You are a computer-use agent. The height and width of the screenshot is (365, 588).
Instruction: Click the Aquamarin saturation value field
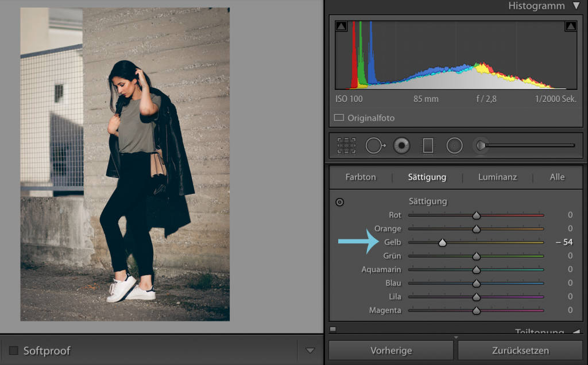pos(570,269)
